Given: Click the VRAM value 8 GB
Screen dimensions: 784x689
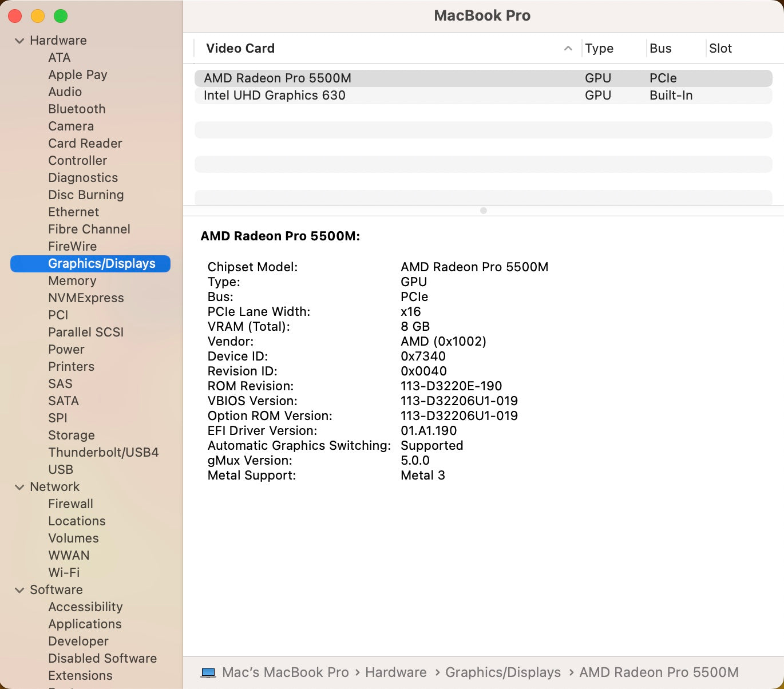Looking at the screenshot, I should coord(415,327).
